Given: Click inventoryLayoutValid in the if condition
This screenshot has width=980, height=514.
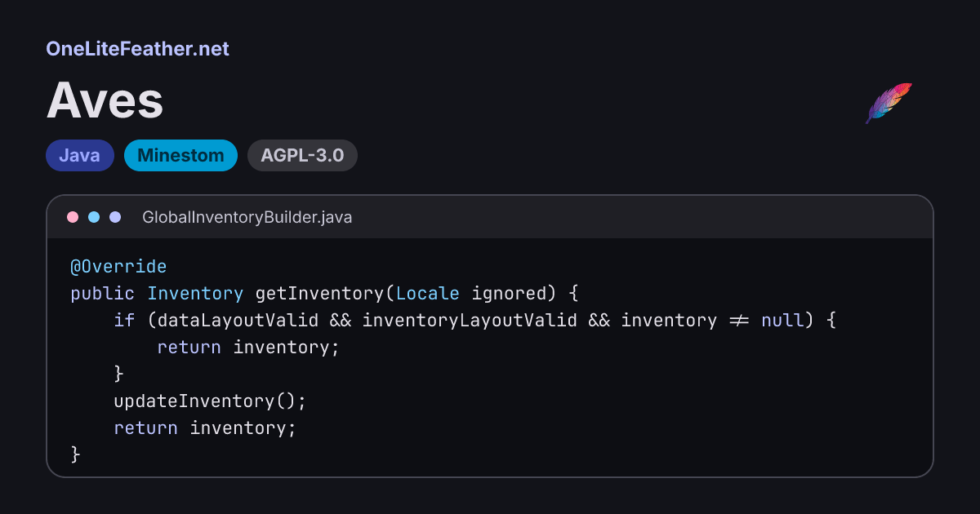Looking at the screenshot, I should 470,321.
